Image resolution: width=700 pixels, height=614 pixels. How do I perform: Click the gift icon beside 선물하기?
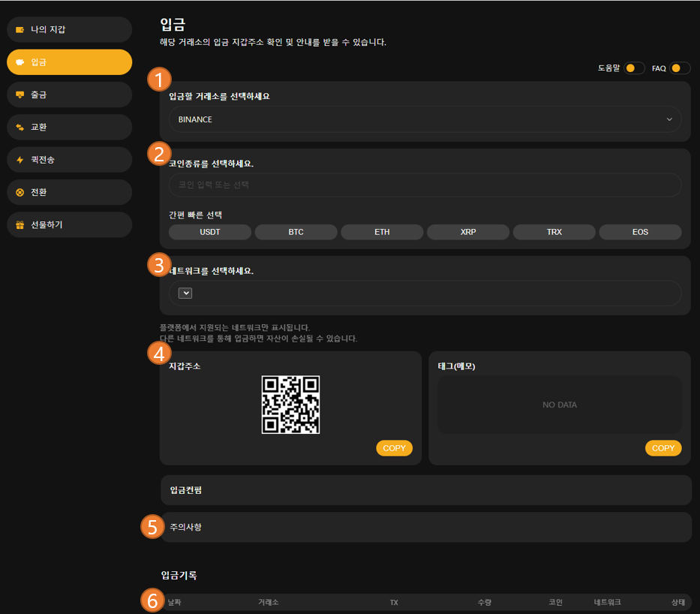pos(20,224)
